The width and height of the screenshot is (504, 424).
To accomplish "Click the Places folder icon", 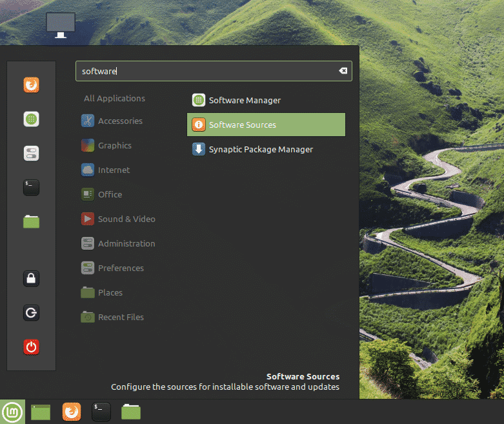I will pyautogui.click(x=88, y=292).
